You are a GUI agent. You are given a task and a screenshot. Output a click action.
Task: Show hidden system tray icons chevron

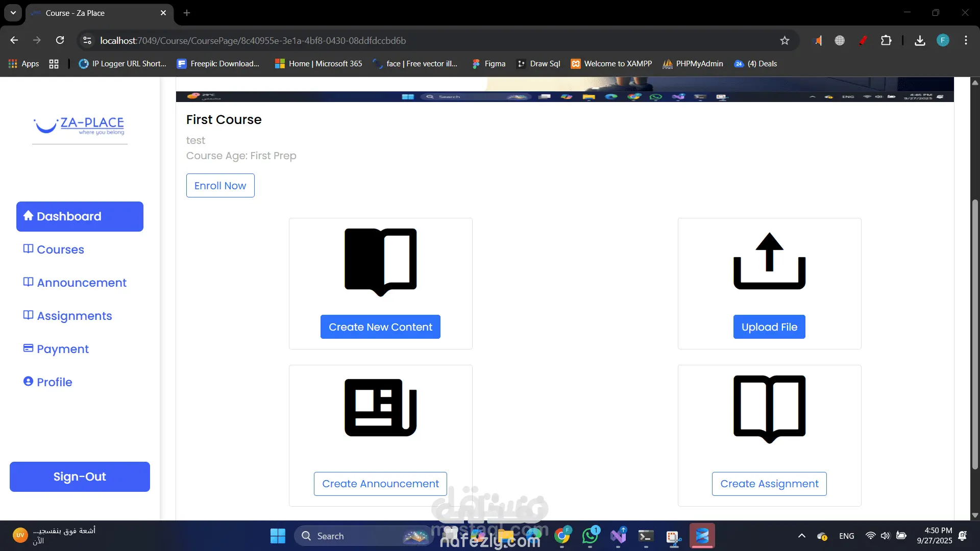pyautogui.click(x=801, y=536)
